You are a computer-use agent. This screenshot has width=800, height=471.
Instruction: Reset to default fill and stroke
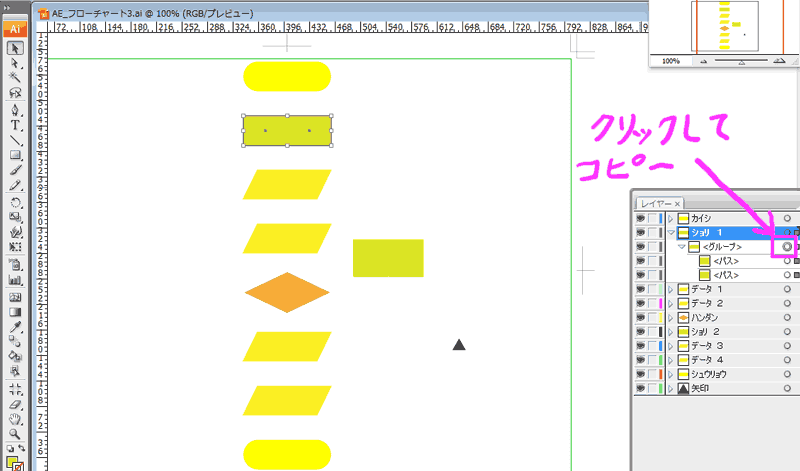tap(10, 449)
